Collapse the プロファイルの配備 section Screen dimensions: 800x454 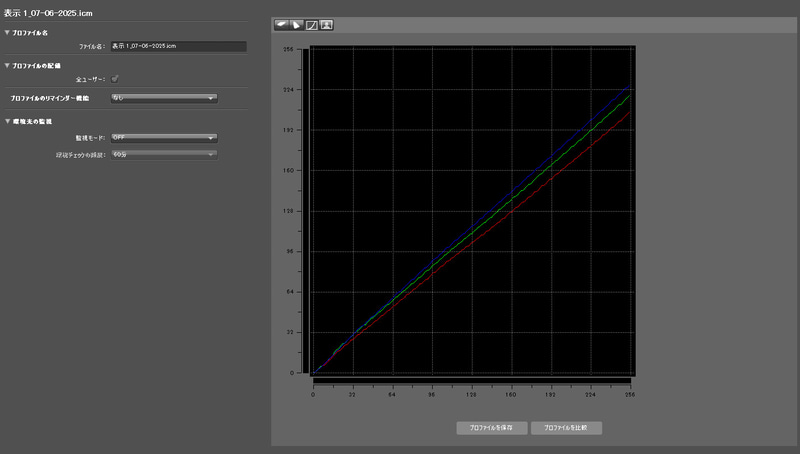(x=7, y=66)
